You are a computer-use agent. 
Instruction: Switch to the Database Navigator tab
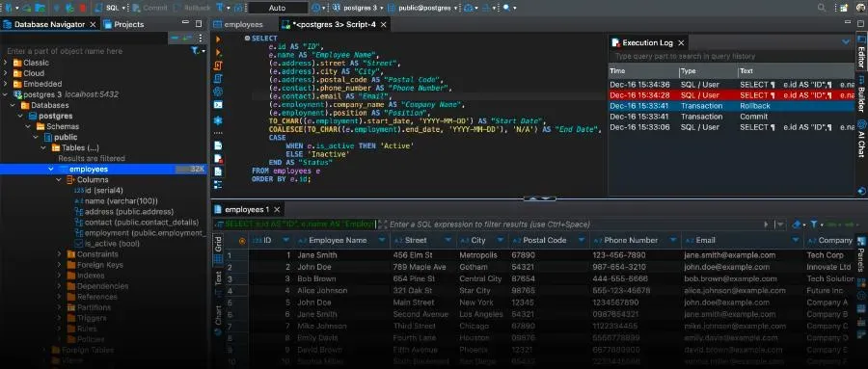(49, 24)
